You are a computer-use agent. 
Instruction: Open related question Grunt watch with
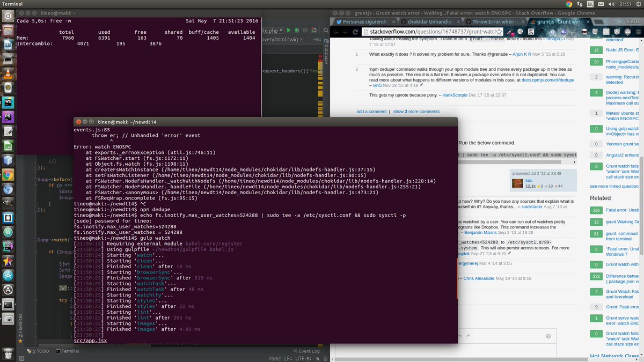click(x=623, y=264)
